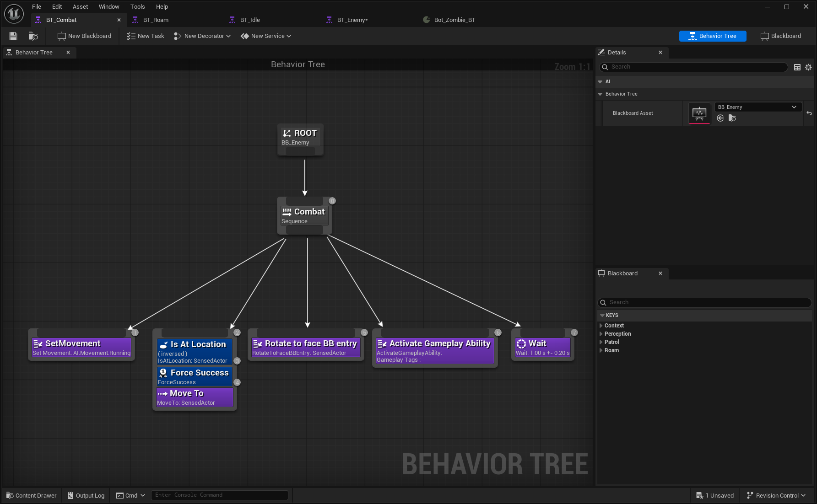Switch to the BT_Roam tab
Image resolution: width=817 pixels, height=504 pixels.
(155, 20)
